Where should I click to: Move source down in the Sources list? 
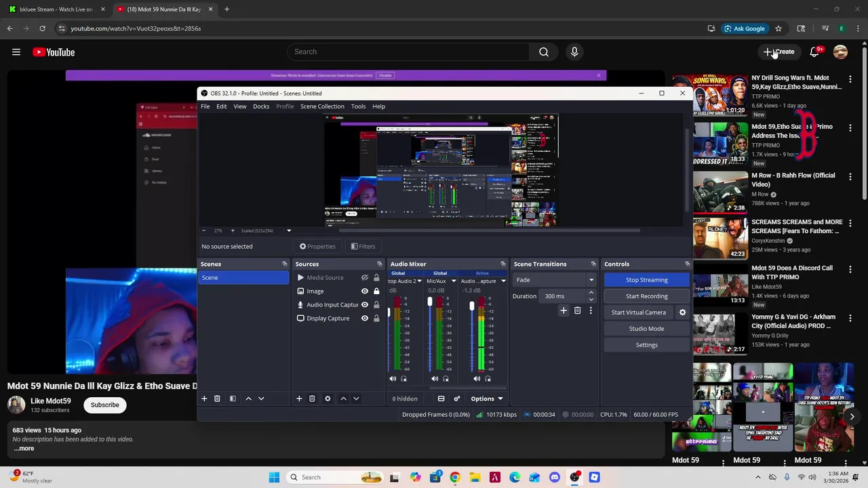click(x=356, y=399)
